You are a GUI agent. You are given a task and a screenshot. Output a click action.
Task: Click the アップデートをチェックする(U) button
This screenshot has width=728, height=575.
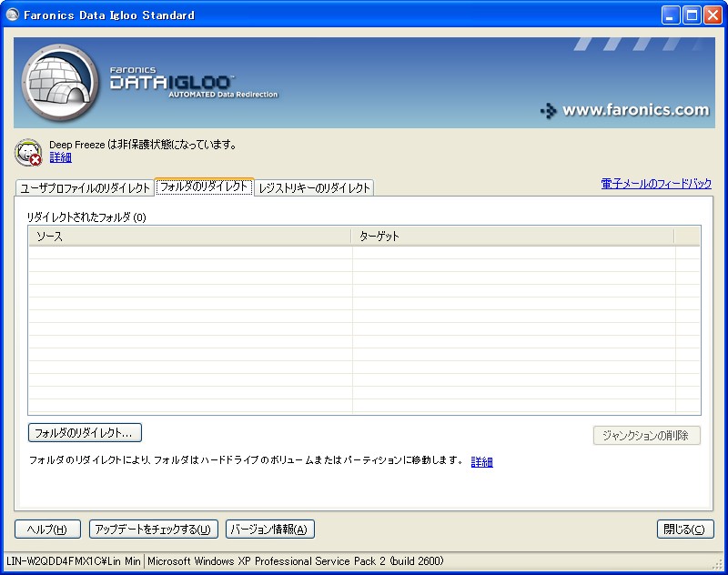[154, 530]
